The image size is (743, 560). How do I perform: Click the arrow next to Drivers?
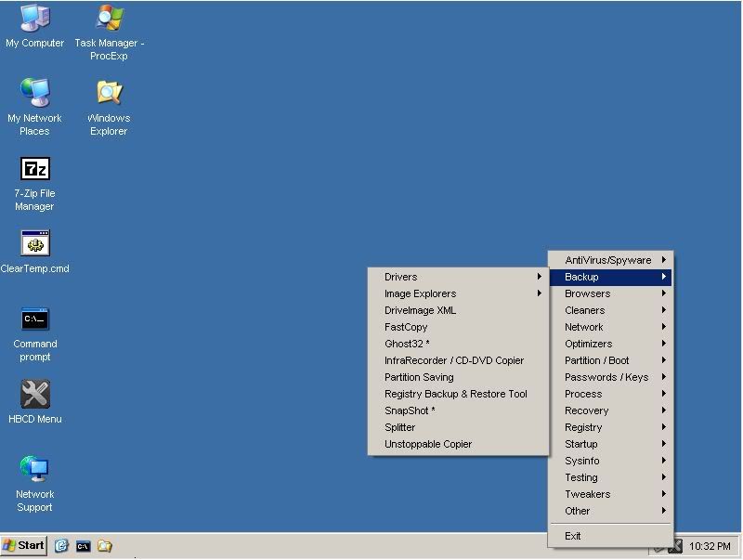pyautogui.click(x=540, y=276)
